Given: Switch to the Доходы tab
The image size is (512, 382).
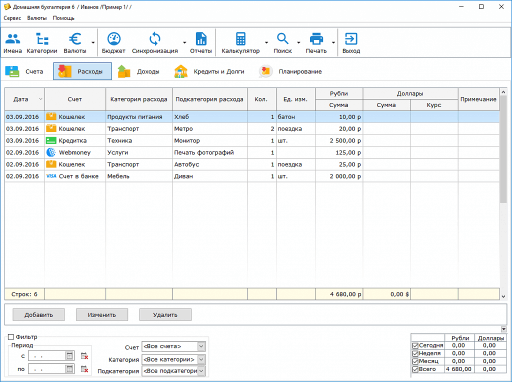Looking at the screenshot, I should point(138,71).
